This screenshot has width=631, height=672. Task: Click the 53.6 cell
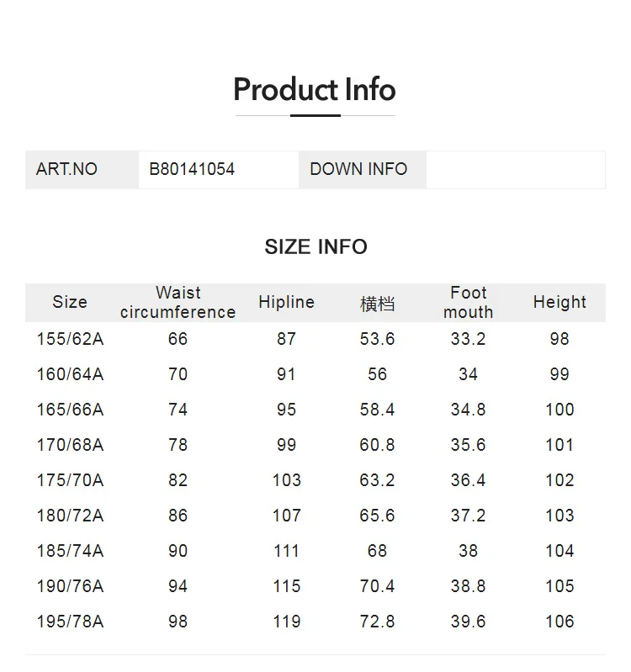pos(377,339)
